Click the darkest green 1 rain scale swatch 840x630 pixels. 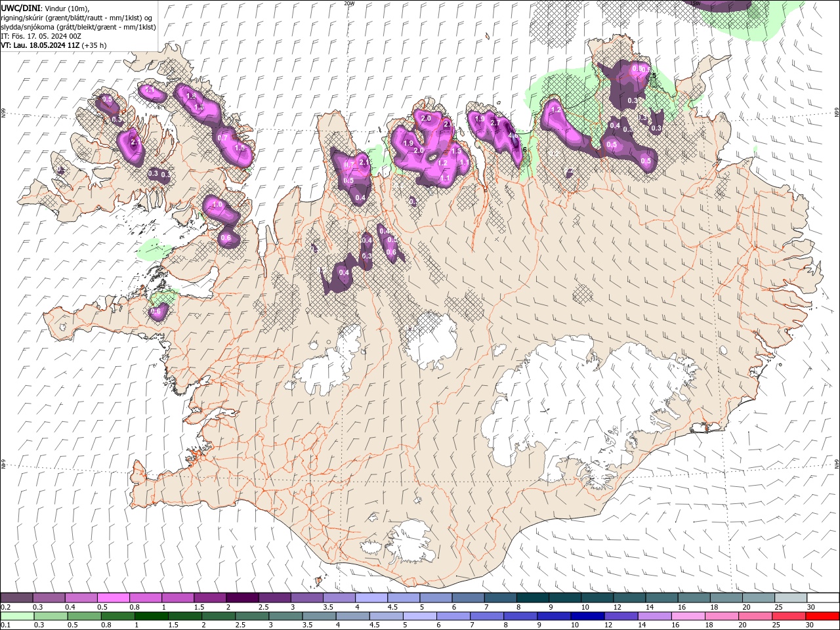[151, 616]
